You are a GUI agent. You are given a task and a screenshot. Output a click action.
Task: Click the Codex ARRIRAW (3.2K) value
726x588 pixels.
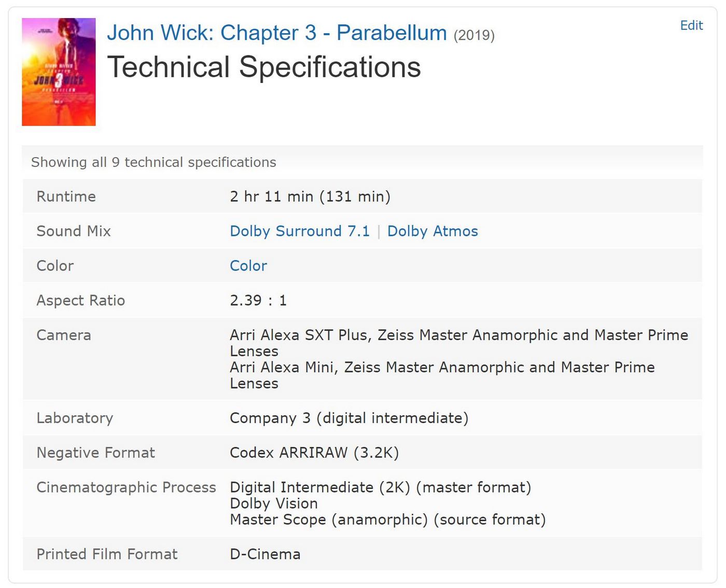pyautogui.click(x=314, y=453)
